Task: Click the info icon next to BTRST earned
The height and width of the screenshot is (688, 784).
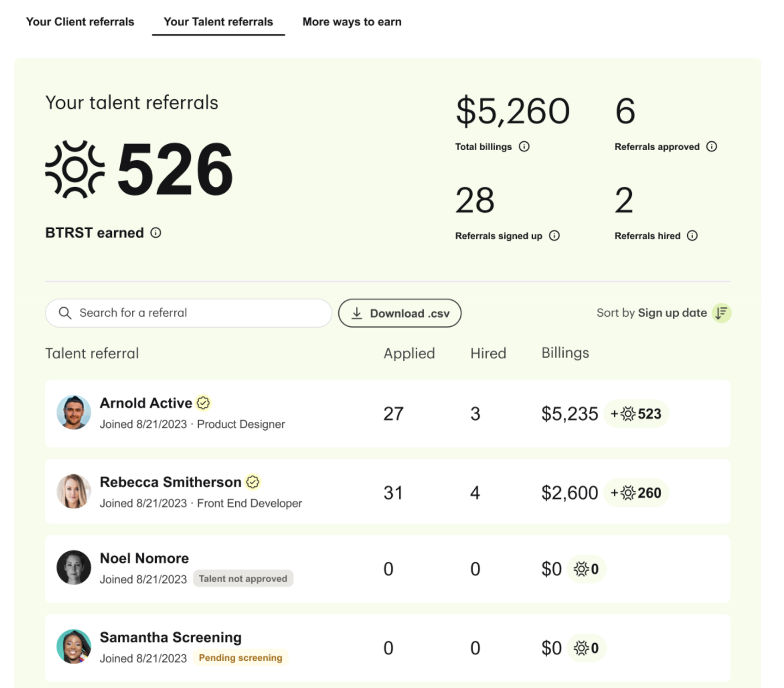Action: 156,233
